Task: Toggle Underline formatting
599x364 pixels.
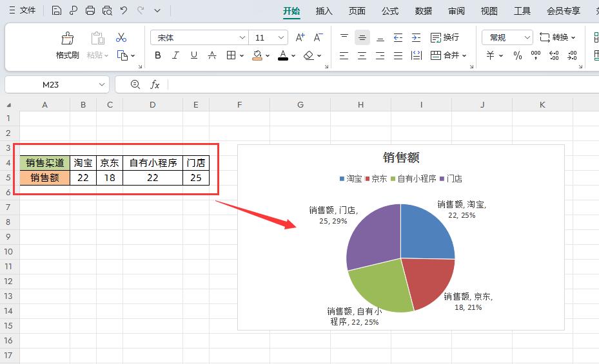Action: pyautogui.click(x=193, y=55)
